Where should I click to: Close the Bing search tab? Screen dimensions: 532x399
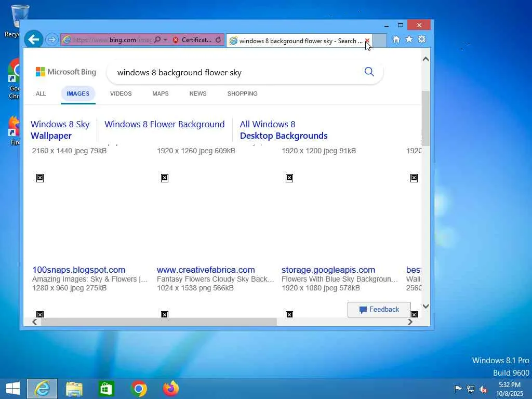point(367,41)
